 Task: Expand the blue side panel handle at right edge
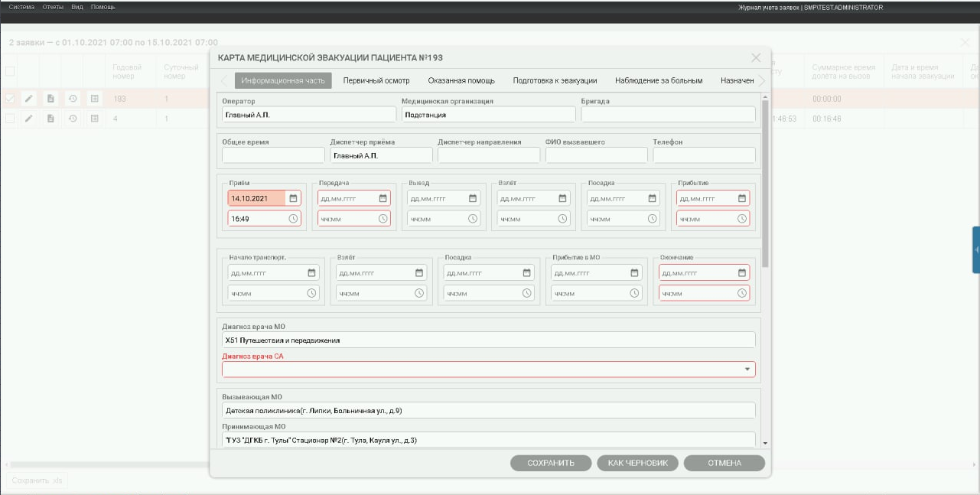976,249
